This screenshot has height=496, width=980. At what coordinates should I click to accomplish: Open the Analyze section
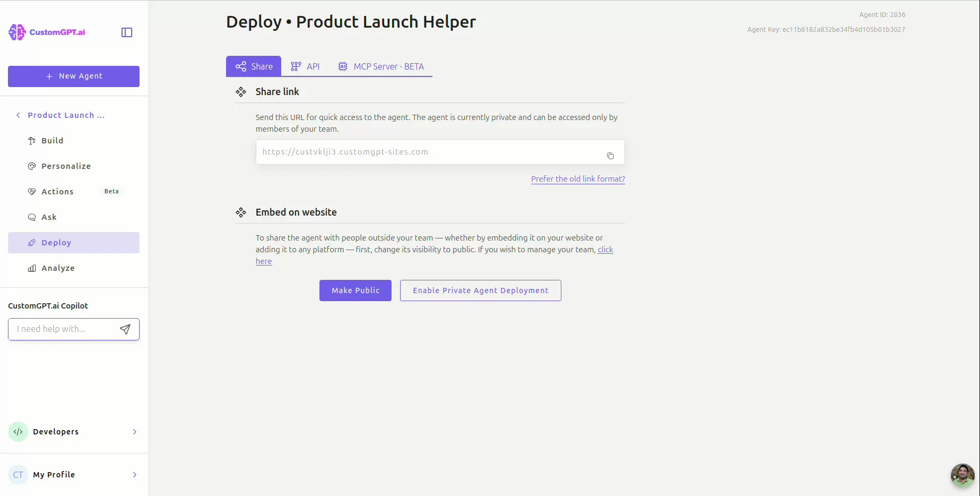click(x=74, y=268)
